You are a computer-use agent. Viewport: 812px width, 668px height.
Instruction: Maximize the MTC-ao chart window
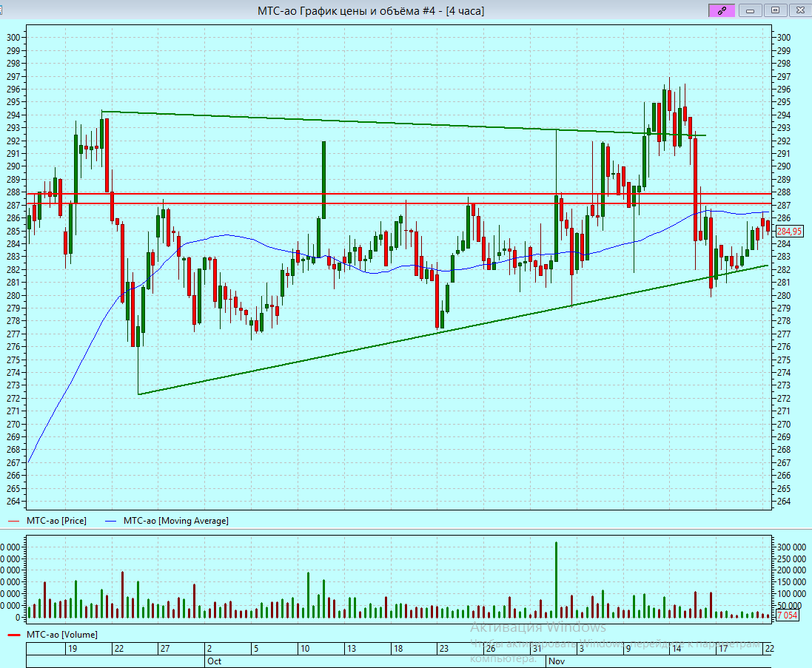click(775, 10)
